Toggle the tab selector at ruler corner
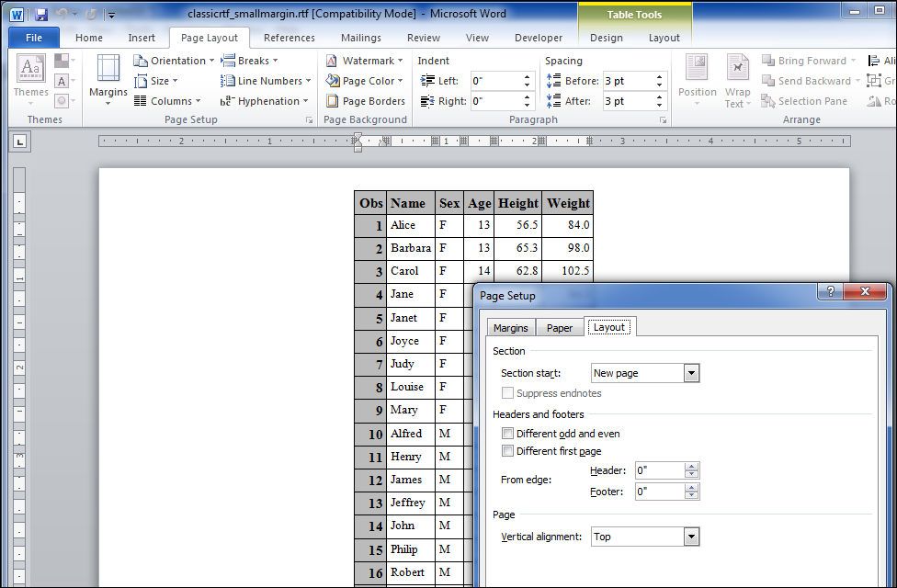The width and height of the screenshot is (897, 588). point(20,141)
